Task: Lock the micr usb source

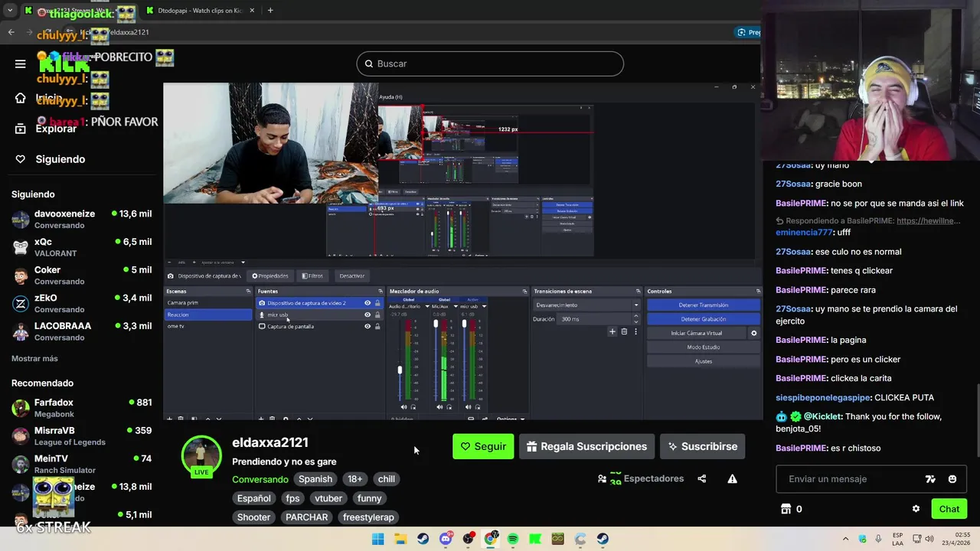Action: tap(377, 315)
